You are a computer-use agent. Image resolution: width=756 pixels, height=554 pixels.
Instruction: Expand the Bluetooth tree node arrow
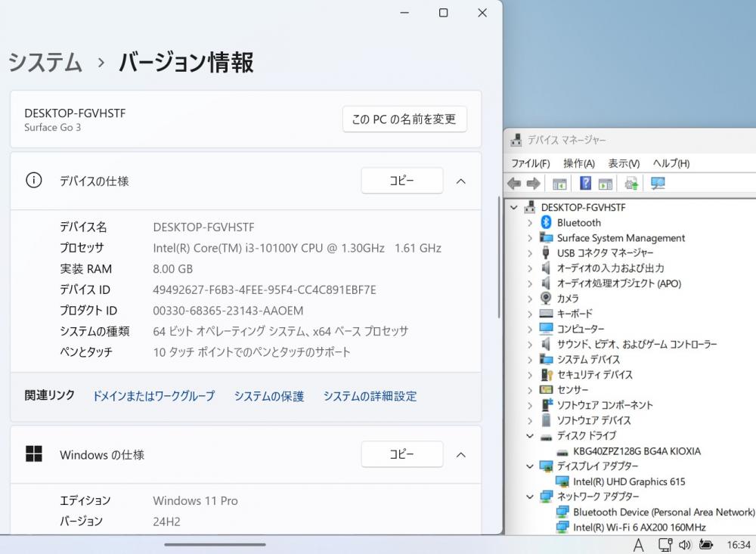click(530, 223)
